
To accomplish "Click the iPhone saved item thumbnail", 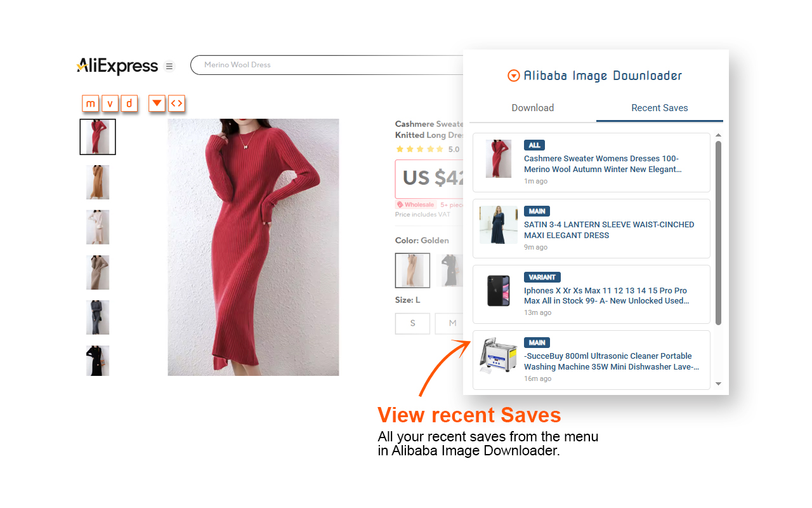I will pyautogui.click(x=499, y=291).
